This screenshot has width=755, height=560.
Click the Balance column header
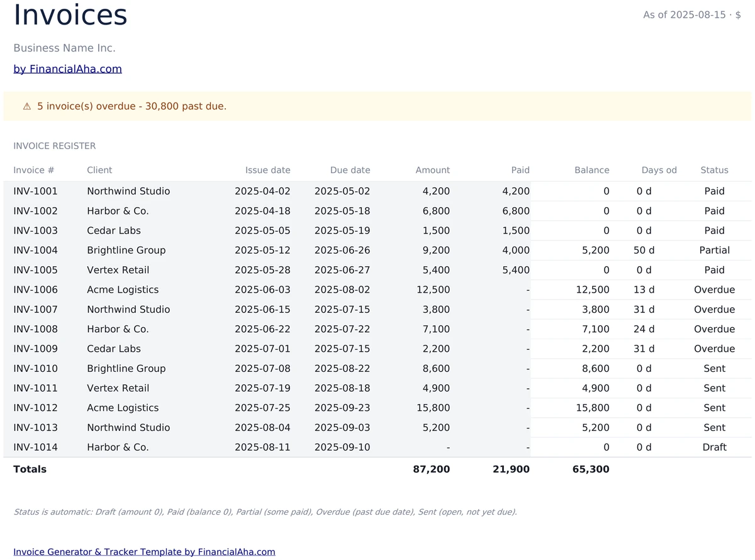(592, 170)
